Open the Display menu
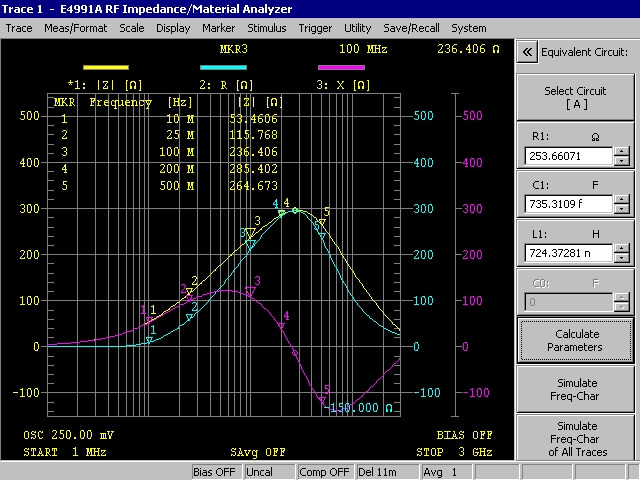Screen dimensions: 640x480 point(173,28)
